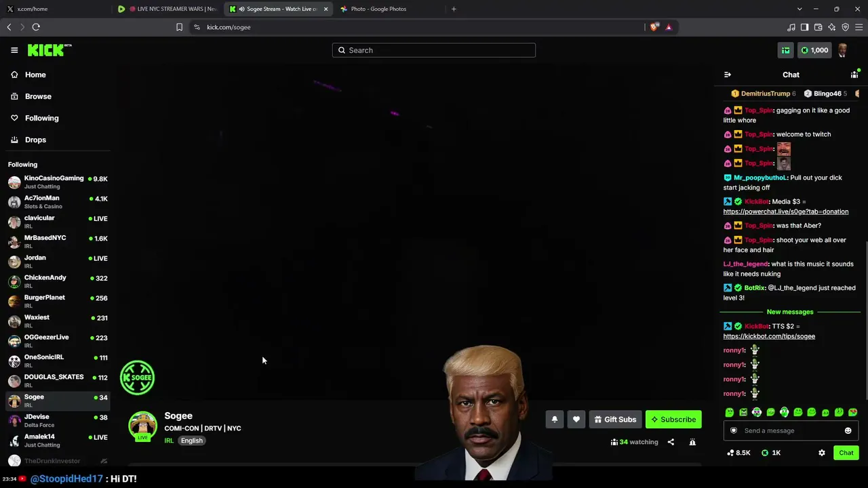Toggle the browser sidebar panel

click(x=805, y=27)
